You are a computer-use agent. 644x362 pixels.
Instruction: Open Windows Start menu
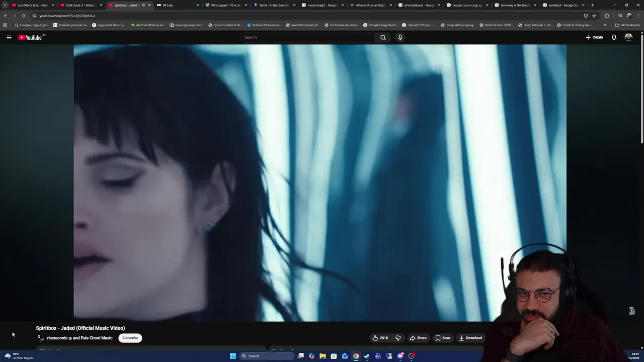point(233,356)
